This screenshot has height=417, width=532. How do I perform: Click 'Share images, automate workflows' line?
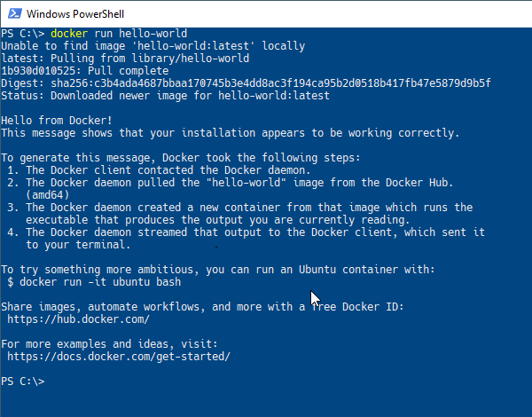click(202, 307)
